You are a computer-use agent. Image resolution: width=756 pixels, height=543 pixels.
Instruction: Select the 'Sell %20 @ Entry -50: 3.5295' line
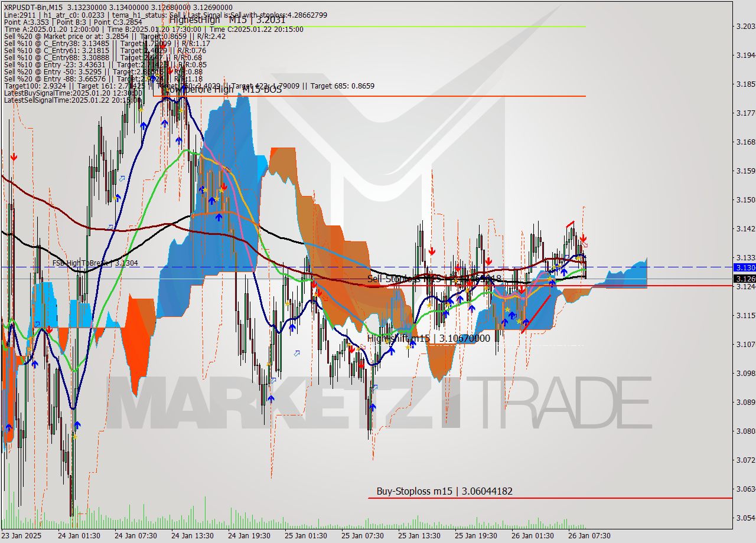point(103,71)
